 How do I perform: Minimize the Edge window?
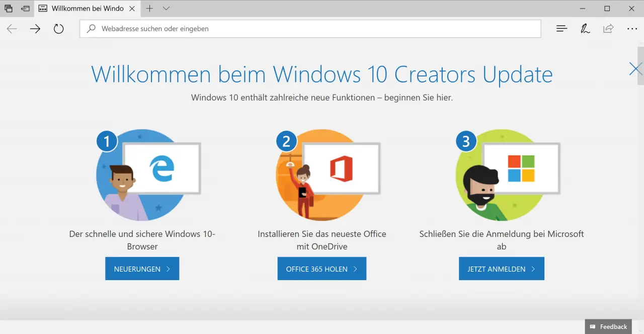(584, 9)
